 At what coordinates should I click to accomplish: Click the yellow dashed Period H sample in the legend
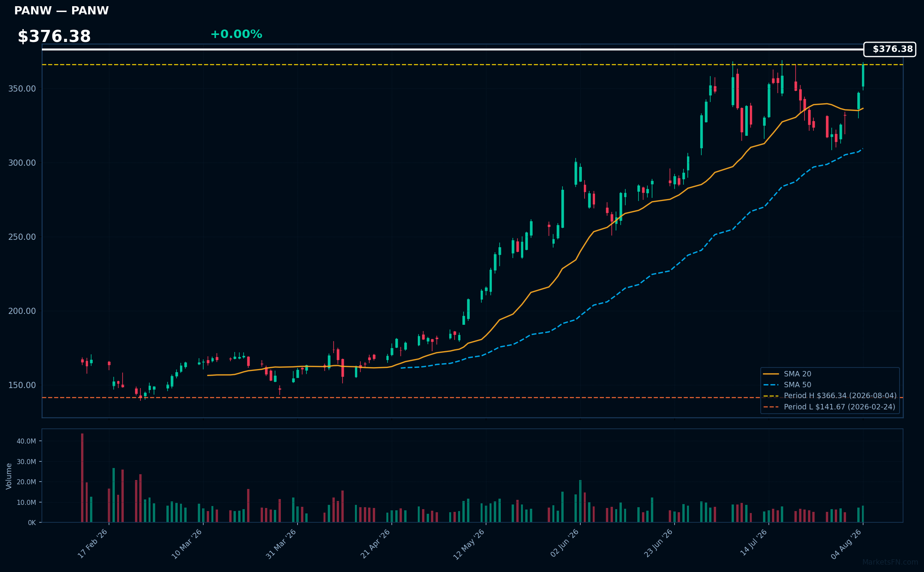[771, 396]
